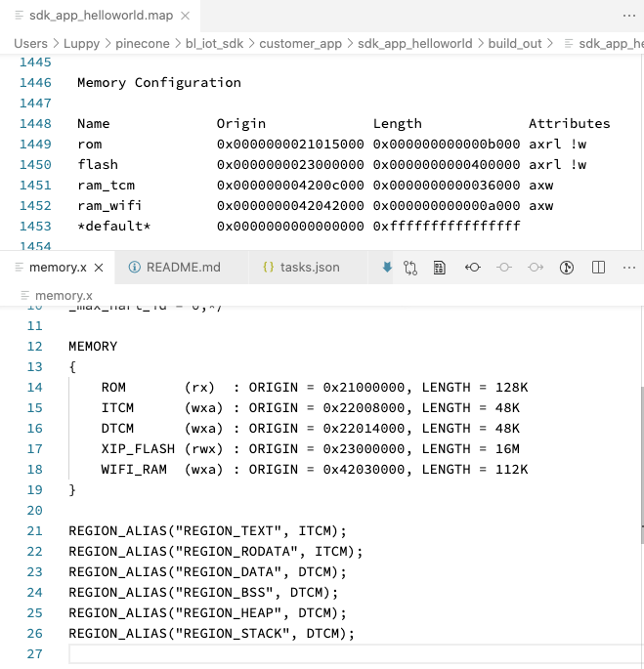The image size is (644, 669).
Task: Split the memory.x editor
Action: pyautogui.click(x=599, y=267)
